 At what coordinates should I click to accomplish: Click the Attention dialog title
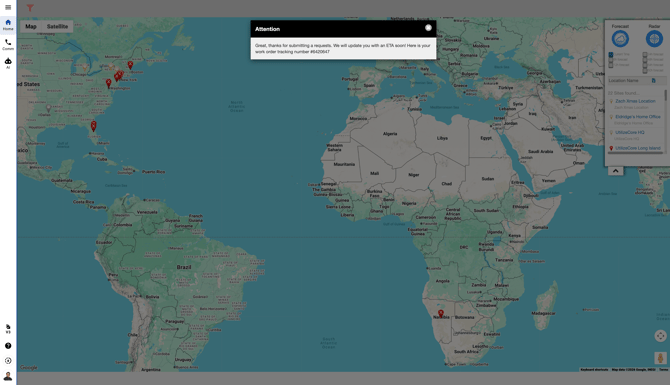tap(267, 29)
